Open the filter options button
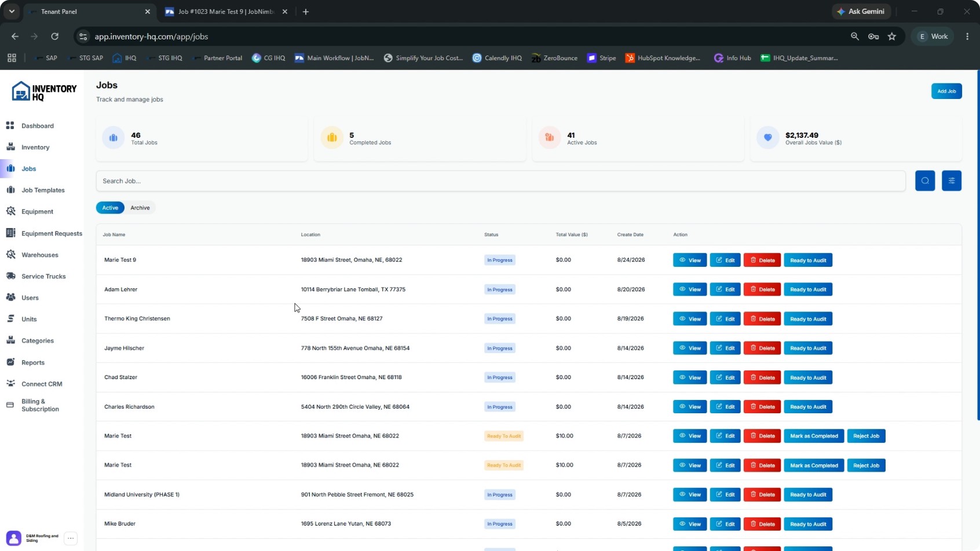Screen dimensions: 980x551 (x=952, y=181)
